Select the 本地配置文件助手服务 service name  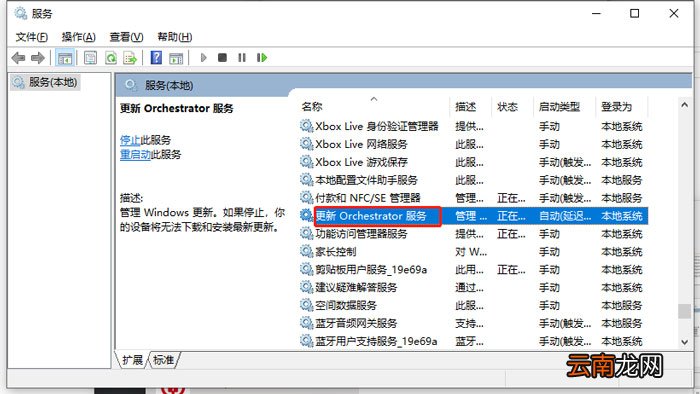pos(366,180)
